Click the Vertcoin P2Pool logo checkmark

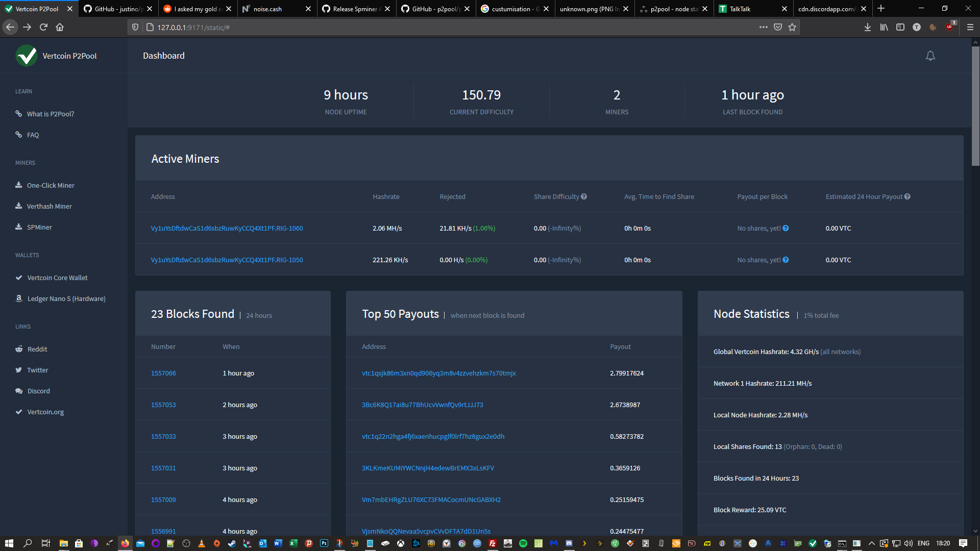point(27,56)
